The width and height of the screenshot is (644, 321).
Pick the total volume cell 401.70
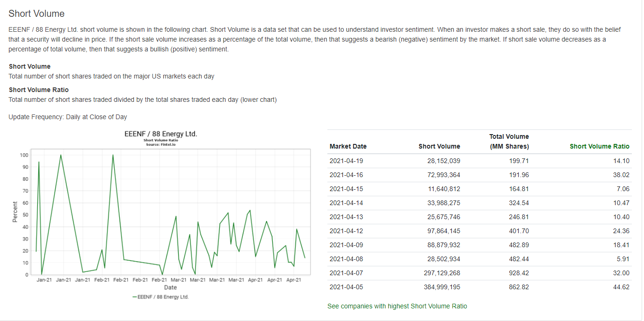[519, 231]
